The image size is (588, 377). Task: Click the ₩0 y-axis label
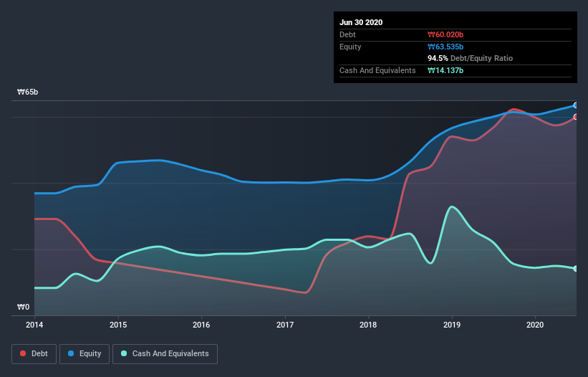point(23,307)
